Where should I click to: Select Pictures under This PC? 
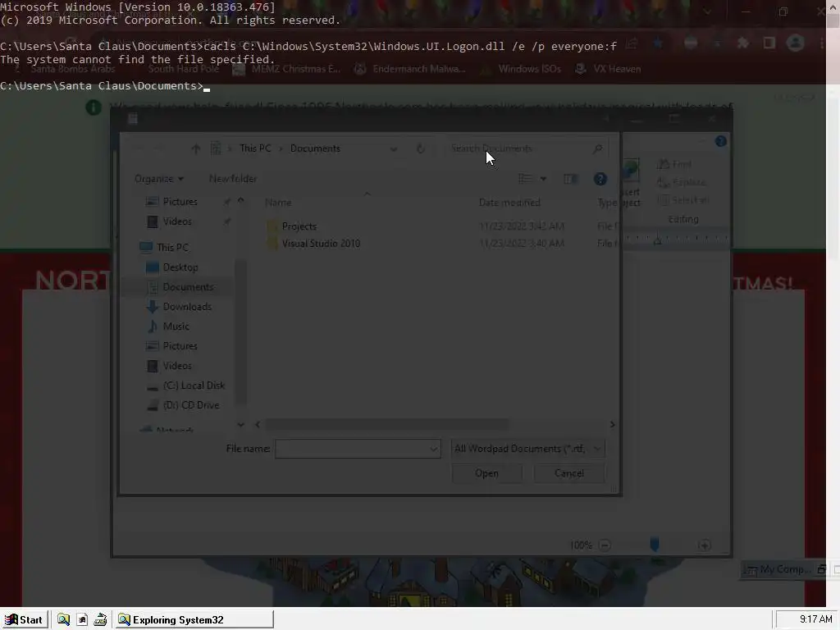tap(180, 346)
